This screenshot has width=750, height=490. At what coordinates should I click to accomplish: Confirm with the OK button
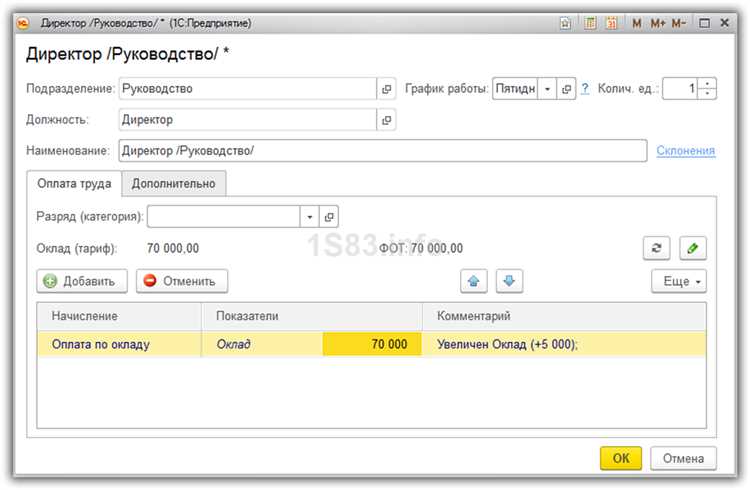point(621,458)
